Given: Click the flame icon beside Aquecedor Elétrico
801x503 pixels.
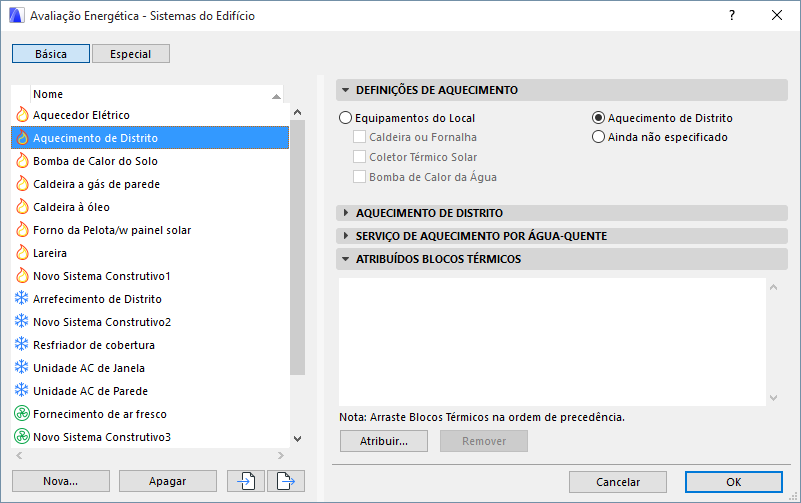Looking at the screenshot, I should pos(22,115).
